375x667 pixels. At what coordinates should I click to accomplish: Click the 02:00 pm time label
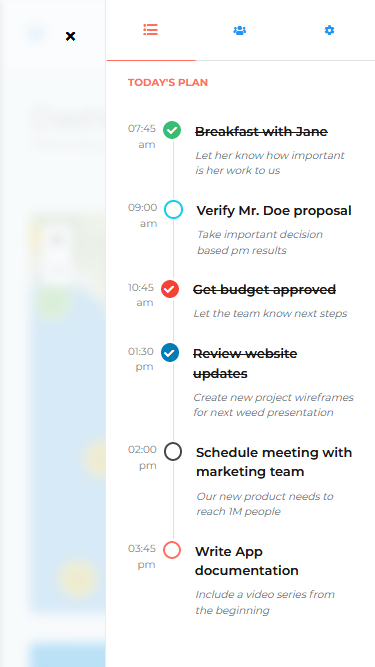[142, 457]
